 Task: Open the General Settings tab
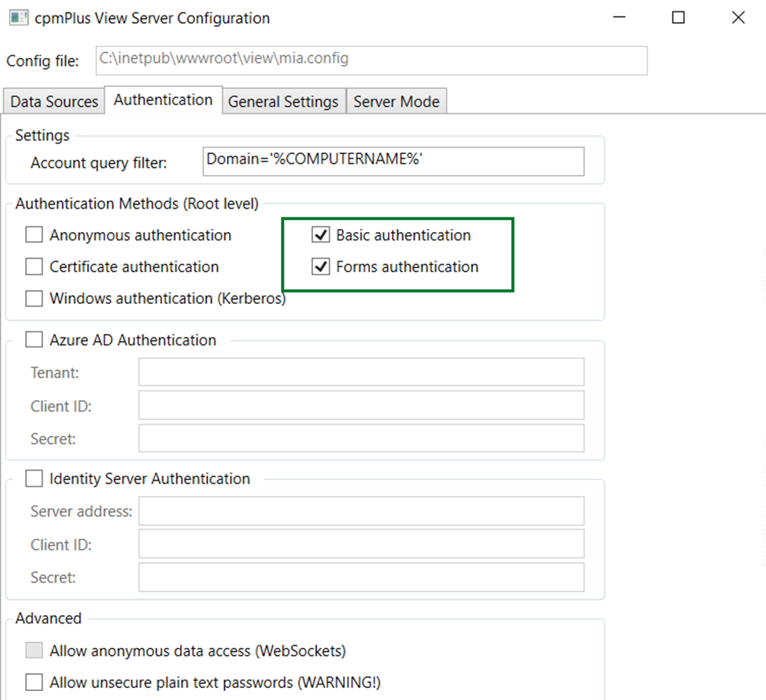click(284, 102)
